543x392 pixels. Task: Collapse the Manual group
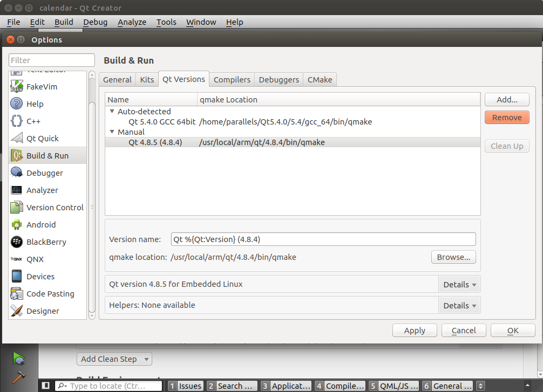pyautogui.click(x=112, y=132)
